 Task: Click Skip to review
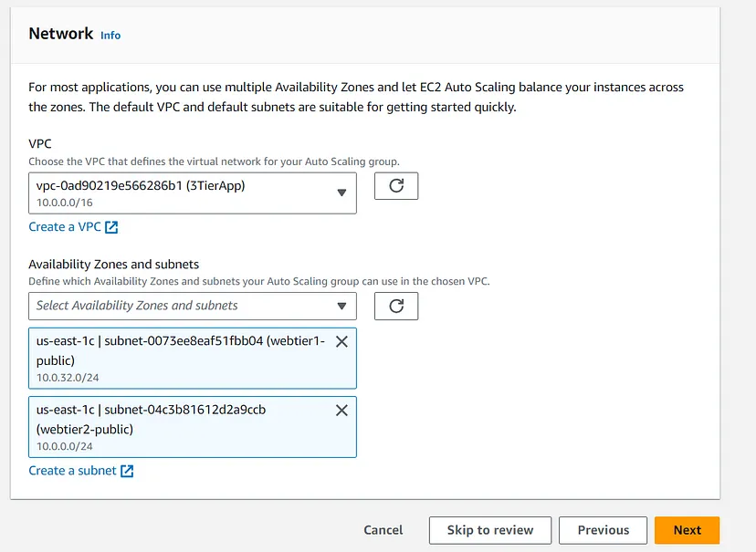coord(490,530)
